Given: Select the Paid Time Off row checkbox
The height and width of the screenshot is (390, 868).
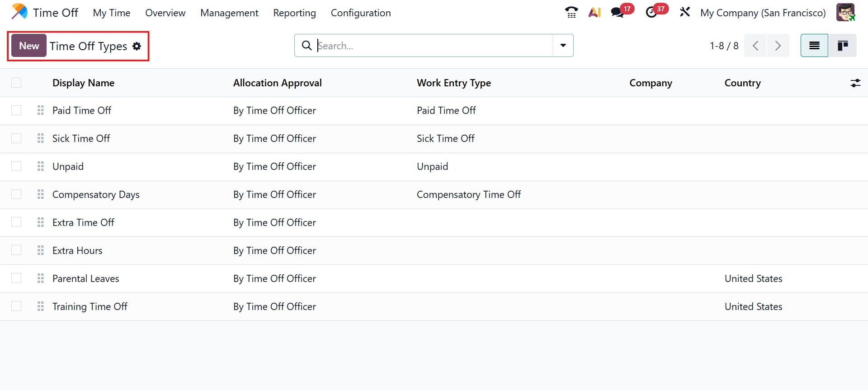Looking at the screenshot, I should coord(16,110).
